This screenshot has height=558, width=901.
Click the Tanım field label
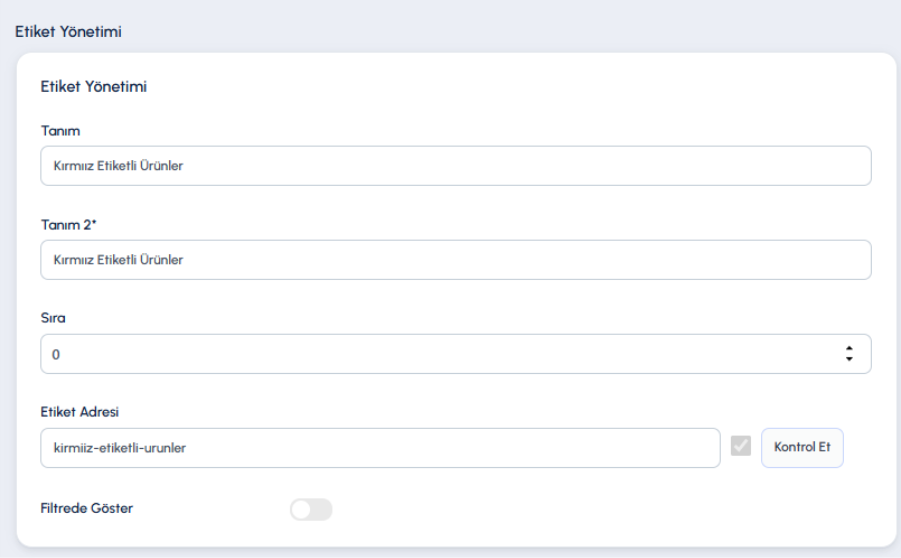click(x=60, y=131)
